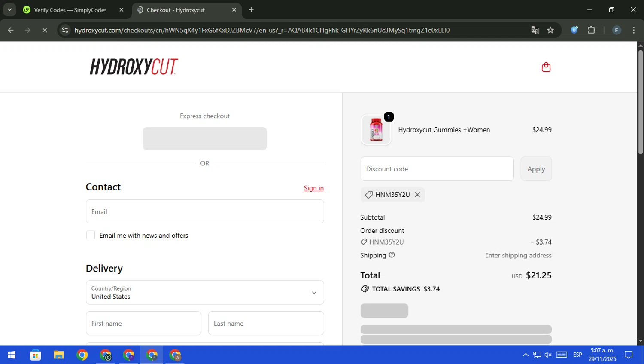Click the browser forward arrow
The width and height of the screenshot is (644, 364).
tap(27, 30)
